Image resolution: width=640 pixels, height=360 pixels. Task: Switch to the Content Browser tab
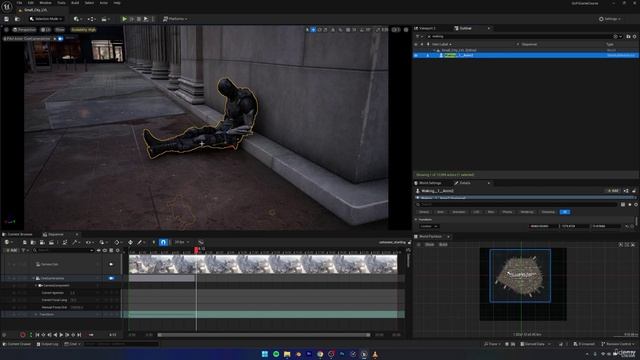17,234
